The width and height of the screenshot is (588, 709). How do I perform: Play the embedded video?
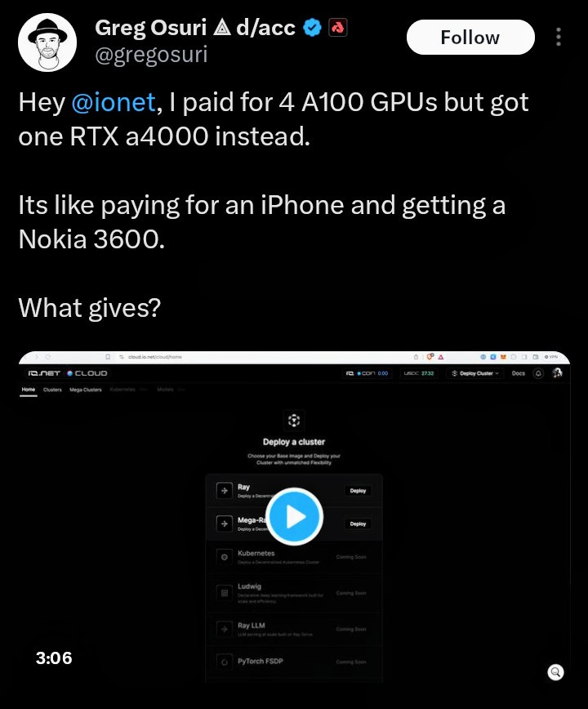tap(294, 516)
